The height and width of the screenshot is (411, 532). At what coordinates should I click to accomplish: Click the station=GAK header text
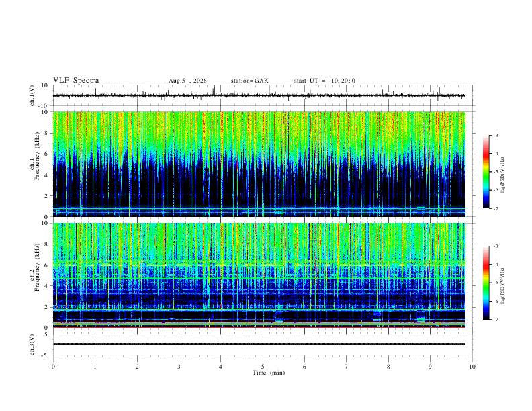click(249, 81)
